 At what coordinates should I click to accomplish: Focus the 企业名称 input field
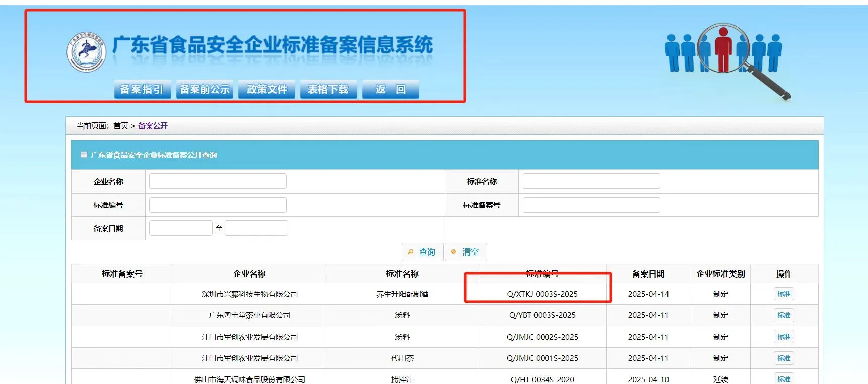tap(218, 181)
